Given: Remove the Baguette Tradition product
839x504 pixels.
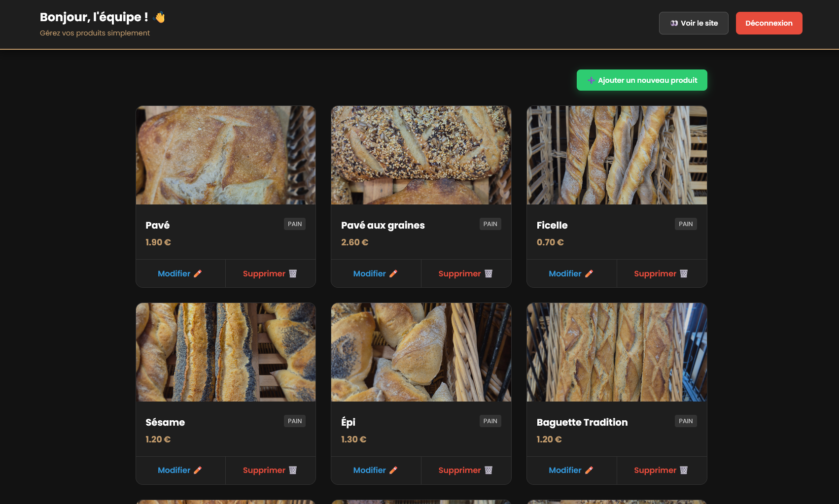Looking at the screenshot, I should (x=662, y=470).
